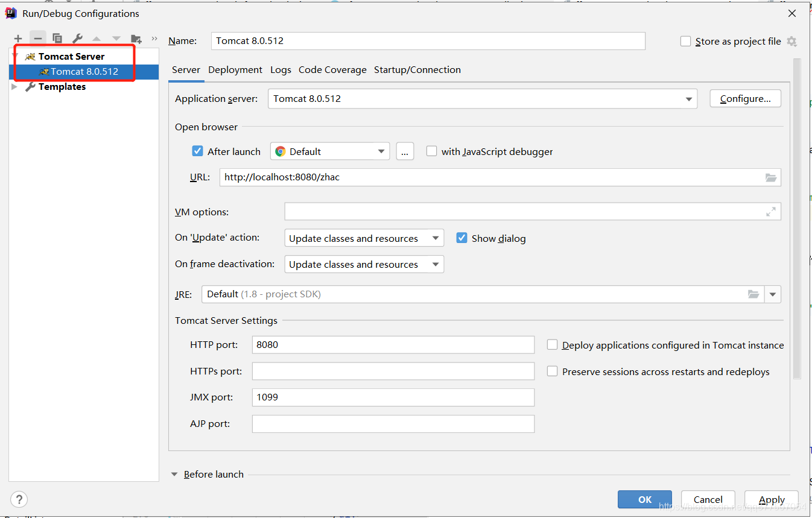Click the browser ellipsis button

click(405, 151)
